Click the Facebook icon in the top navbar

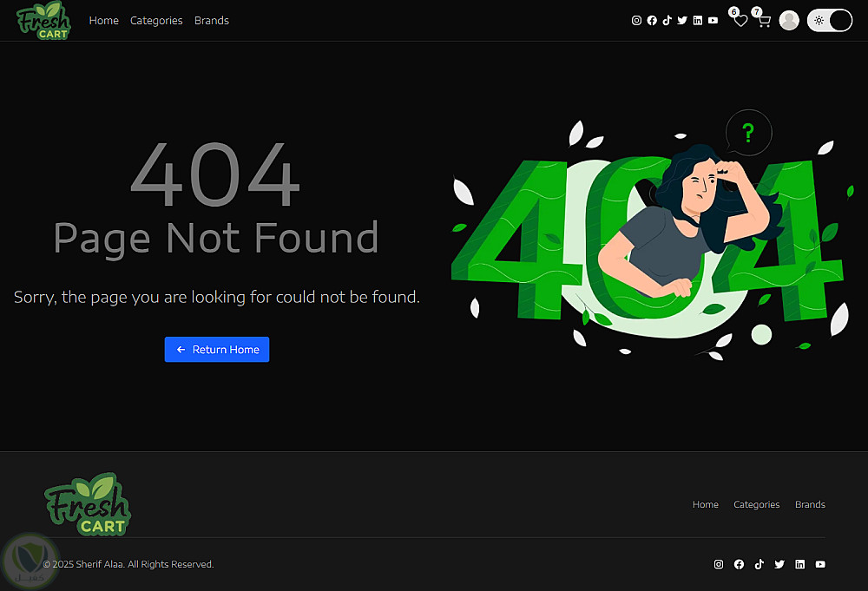coord(652,21)
